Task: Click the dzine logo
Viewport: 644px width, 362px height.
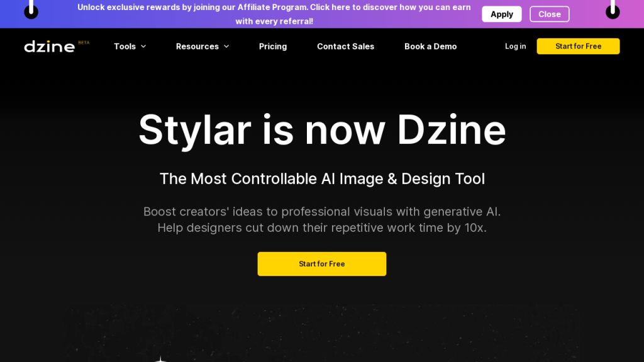Action: tap(50, 47)
